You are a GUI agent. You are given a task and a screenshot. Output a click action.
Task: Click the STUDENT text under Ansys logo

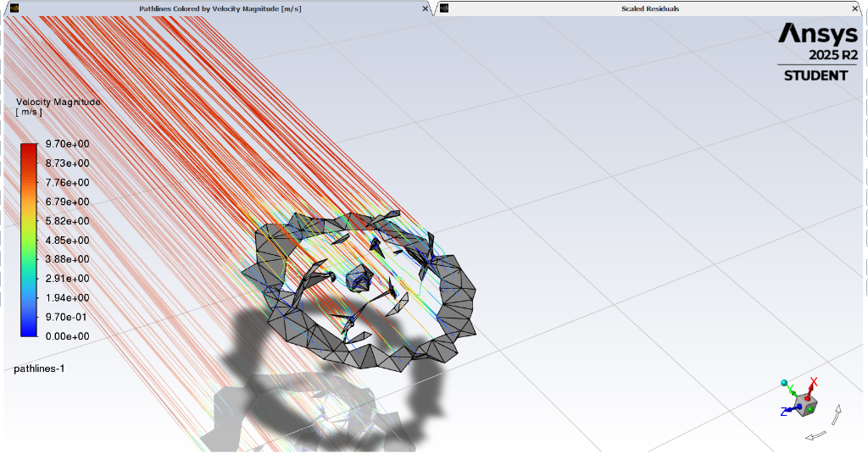(815, 75)
